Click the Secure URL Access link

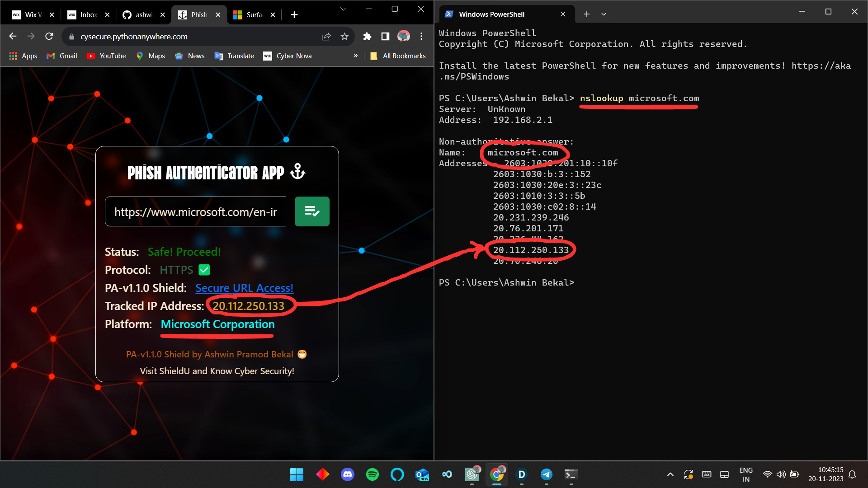coord(244,288)
